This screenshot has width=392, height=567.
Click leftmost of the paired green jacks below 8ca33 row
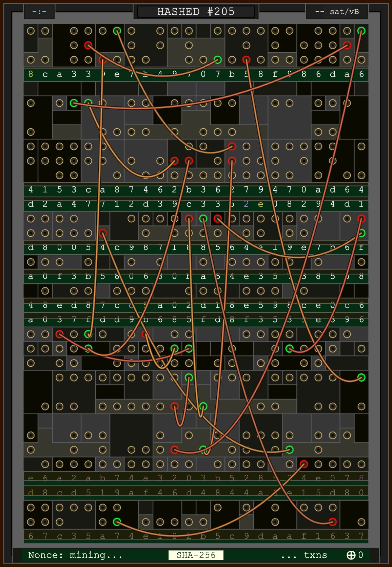74,103
